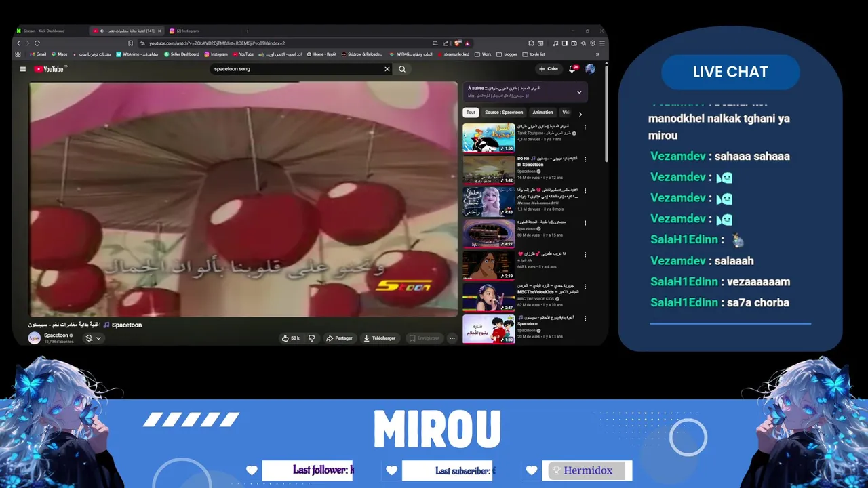
Task: Close the active YouTube browser tab
Action: point(160,30)
